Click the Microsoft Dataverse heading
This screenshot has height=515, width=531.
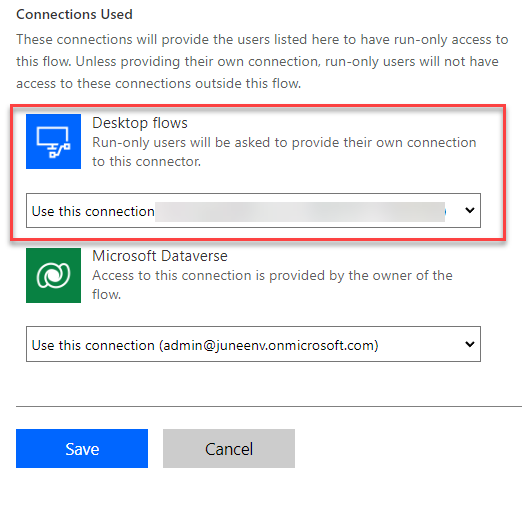[160, 256]
